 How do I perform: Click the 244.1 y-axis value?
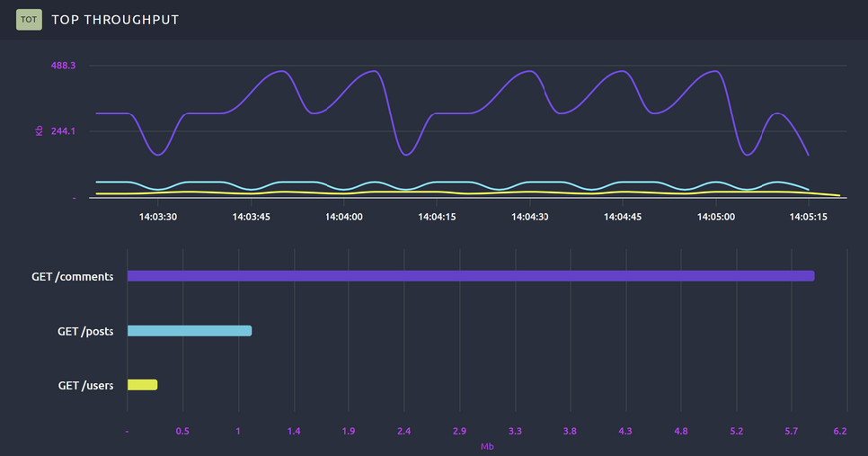[62, 131]
